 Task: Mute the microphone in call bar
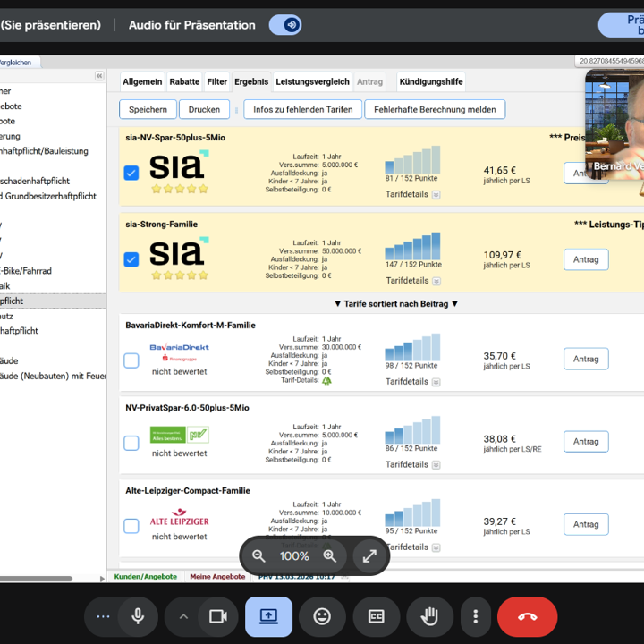tap(138, 616)
